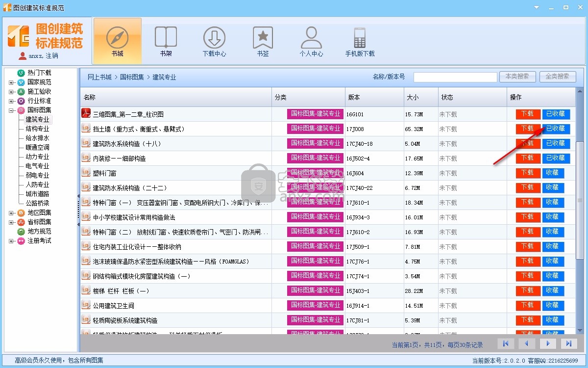This screenshot has width=588, height=368.
Task: Select 地方规范 in the tree
Action: click(39, 231)
